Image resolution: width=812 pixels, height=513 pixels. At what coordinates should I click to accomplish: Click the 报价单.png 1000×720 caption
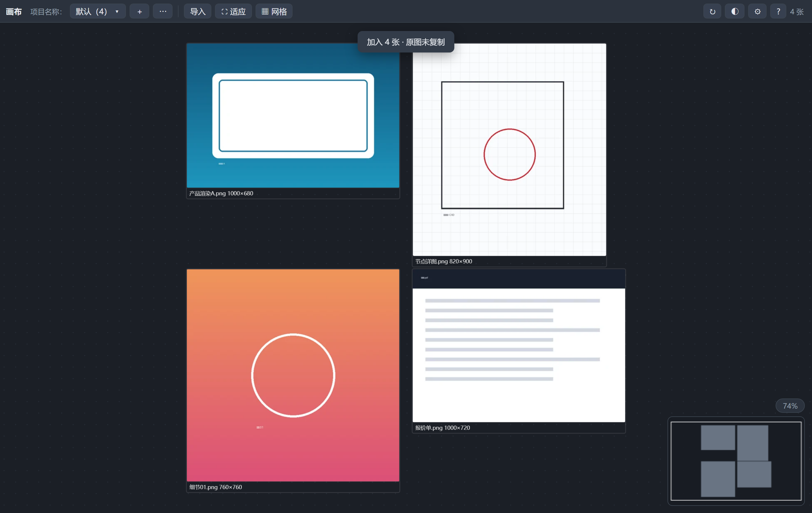click(x=442, y=428)
